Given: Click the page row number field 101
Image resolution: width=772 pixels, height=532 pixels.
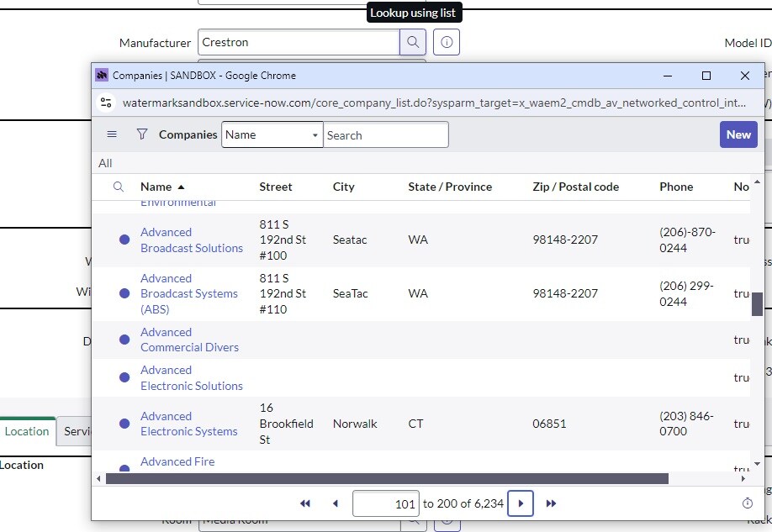Looking at the screenshot, I should coord(386,503).
